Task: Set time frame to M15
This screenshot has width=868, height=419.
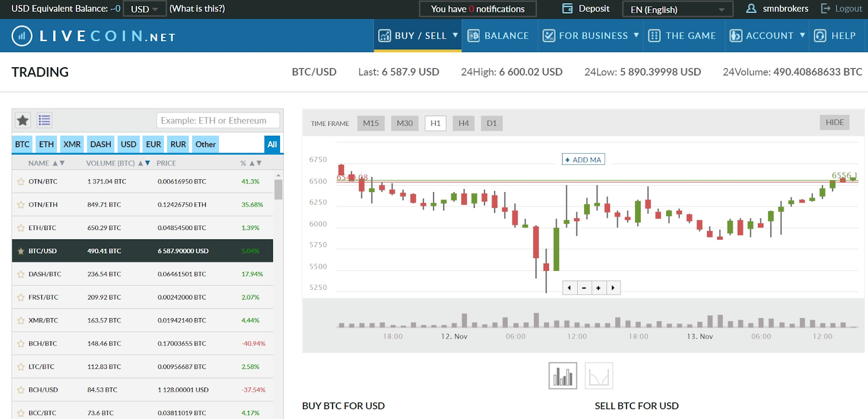Action: point(371,123)
